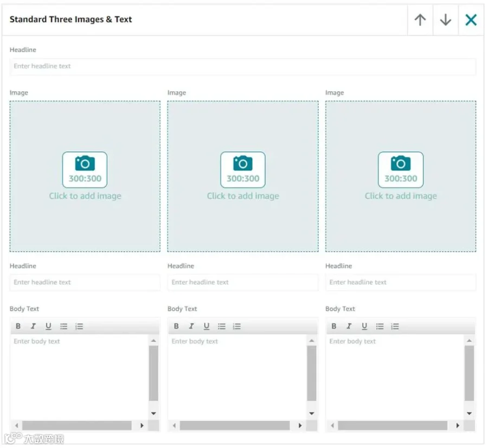Click horizontal scrollbar thumb in right body text
Viewport: 488px width, 448px height.
393,426
